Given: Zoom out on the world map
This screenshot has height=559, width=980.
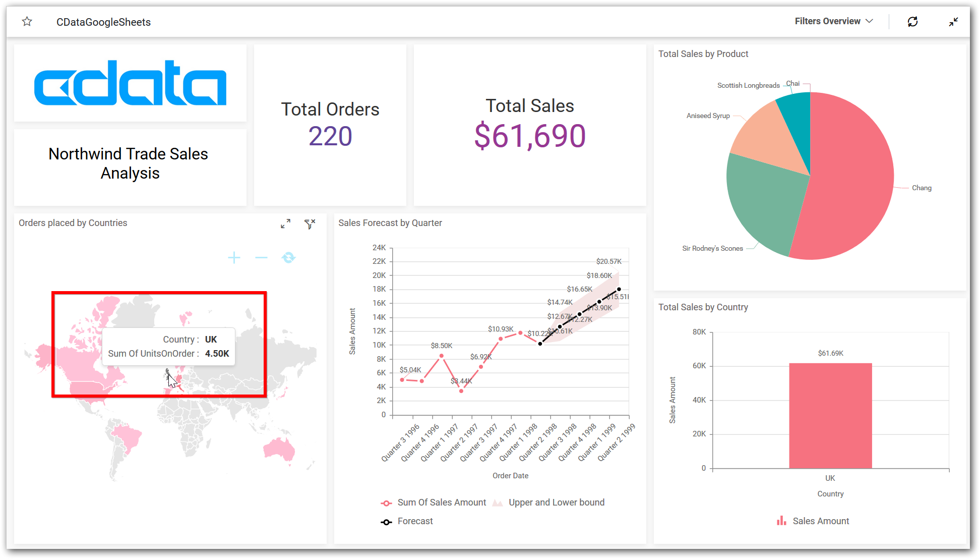Looking at the screenshot, I should coord(261,258).
